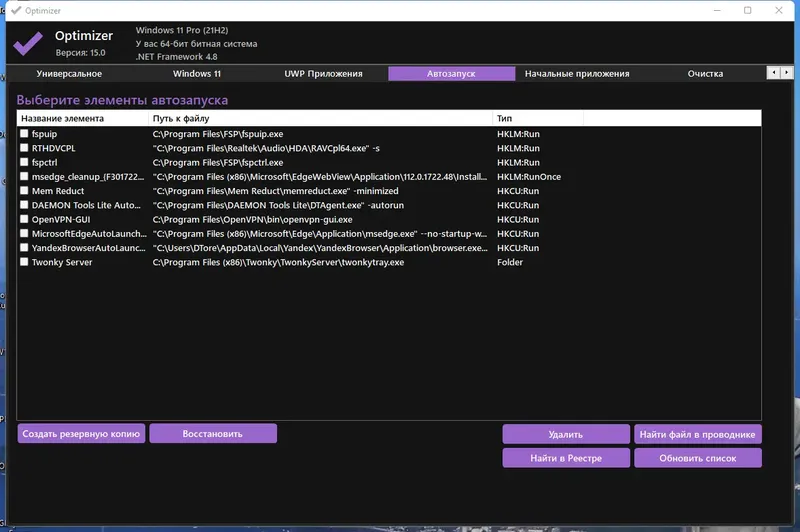This screenshot has width=800, height=532.
Task: Select the Twonky Server checkbox
Action: 24,262
